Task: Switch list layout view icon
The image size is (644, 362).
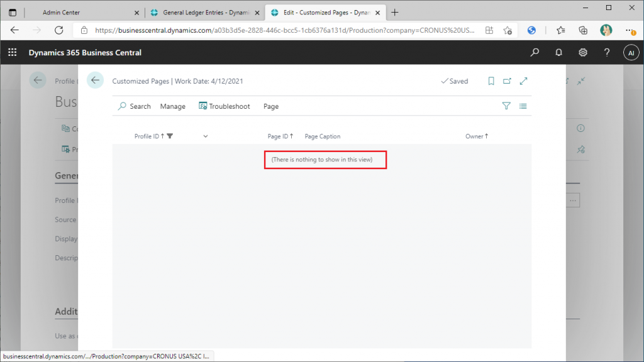Action: point(523,106)
